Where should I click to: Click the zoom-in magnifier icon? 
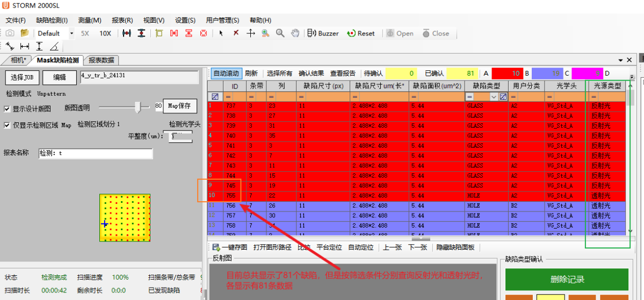point(265,33)
